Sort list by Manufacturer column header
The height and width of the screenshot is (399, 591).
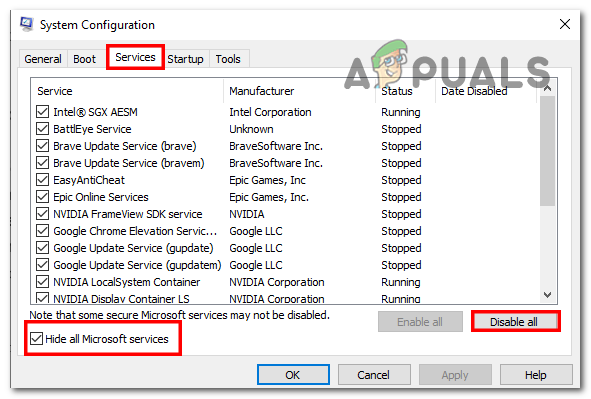tap(299, 91)
